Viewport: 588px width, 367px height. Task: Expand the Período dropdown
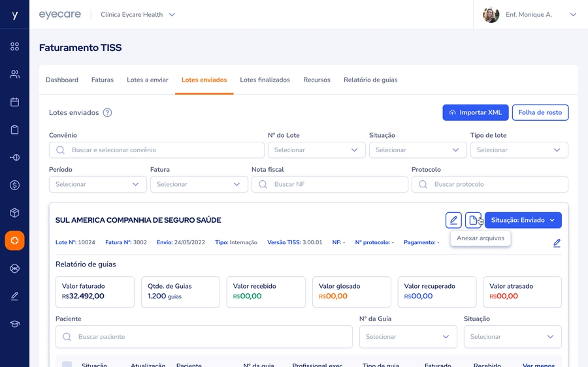coord(98,185)
